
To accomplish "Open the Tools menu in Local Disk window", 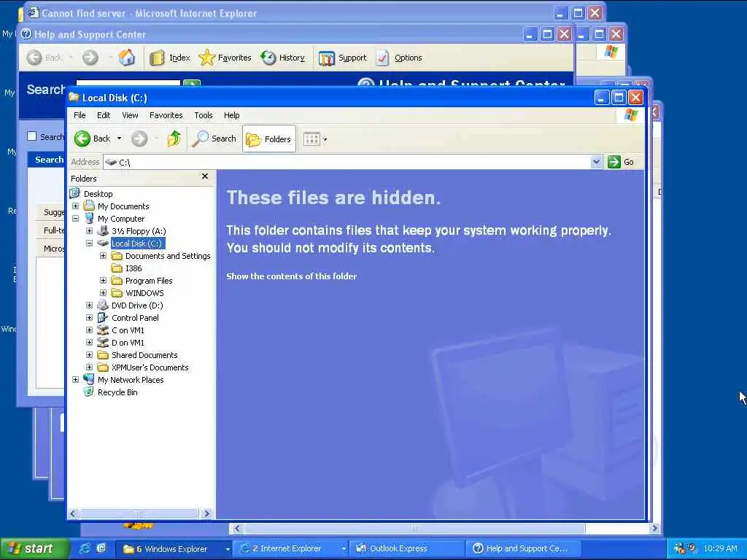I will click(204, 115).
